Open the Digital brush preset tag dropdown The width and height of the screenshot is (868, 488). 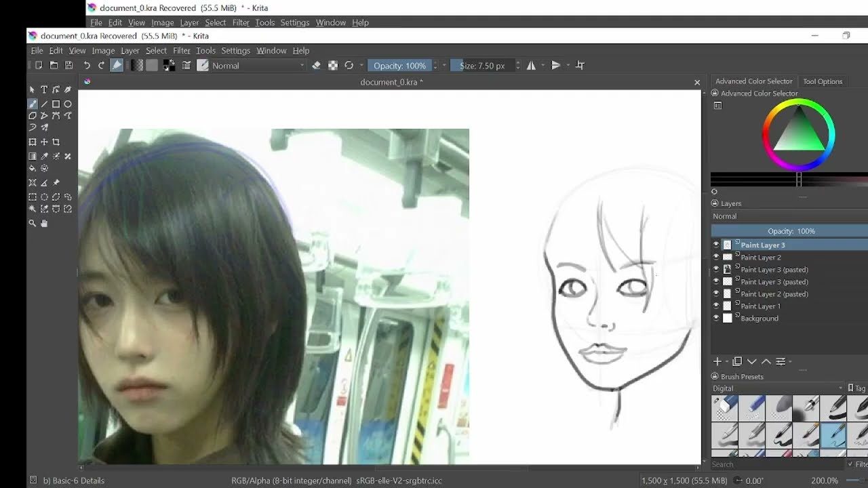[777, 388]
